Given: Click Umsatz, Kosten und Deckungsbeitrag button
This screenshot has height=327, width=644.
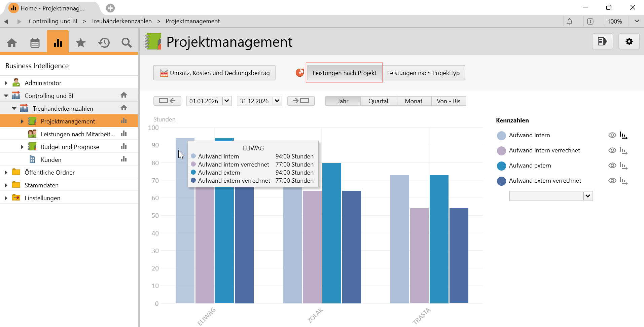Looking at the screenshot, I should pyautogui.click(x=214, y=73).
